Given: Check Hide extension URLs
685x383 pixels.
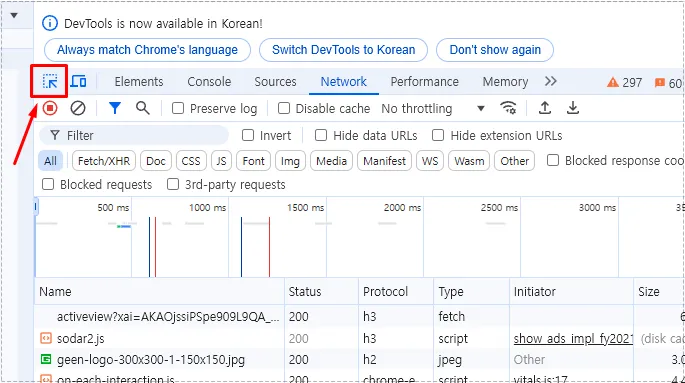Looking at the screenshot, I should (x=438, y=135).
